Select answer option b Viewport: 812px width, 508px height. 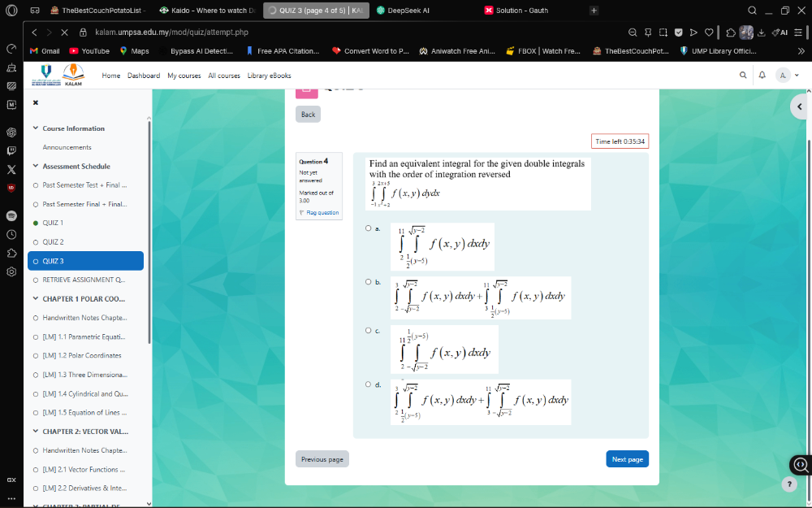click(368, 281)
